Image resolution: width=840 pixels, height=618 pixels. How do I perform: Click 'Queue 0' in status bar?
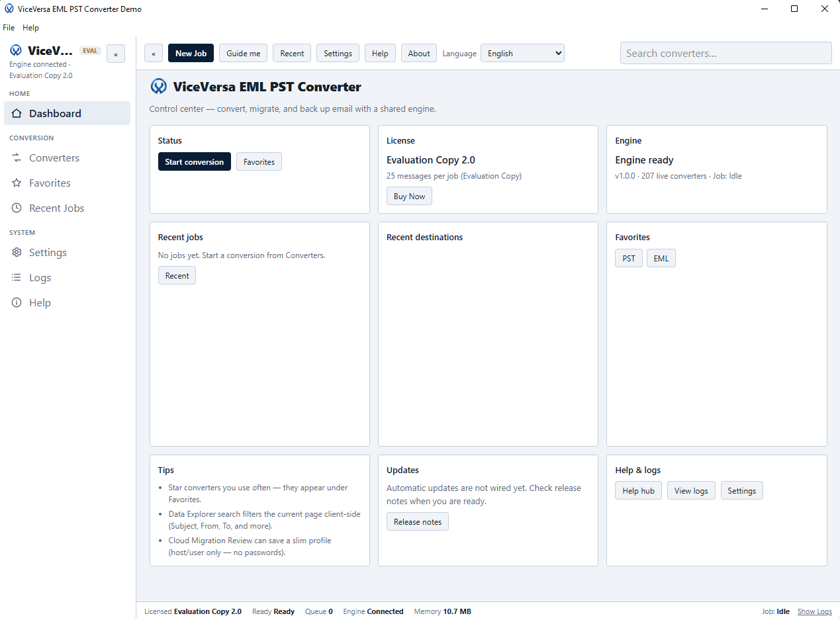319,611
